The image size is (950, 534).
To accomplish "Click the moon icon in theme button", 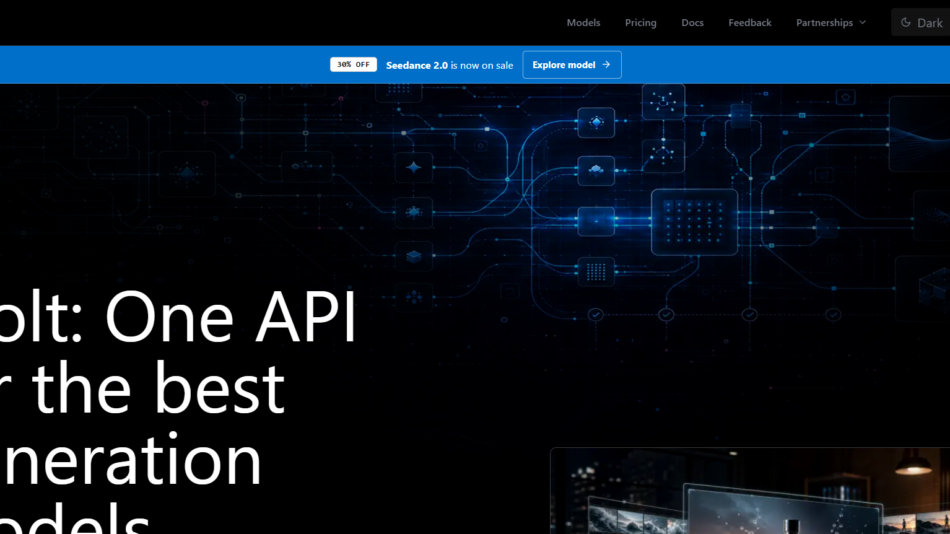I will click(906, 22).
